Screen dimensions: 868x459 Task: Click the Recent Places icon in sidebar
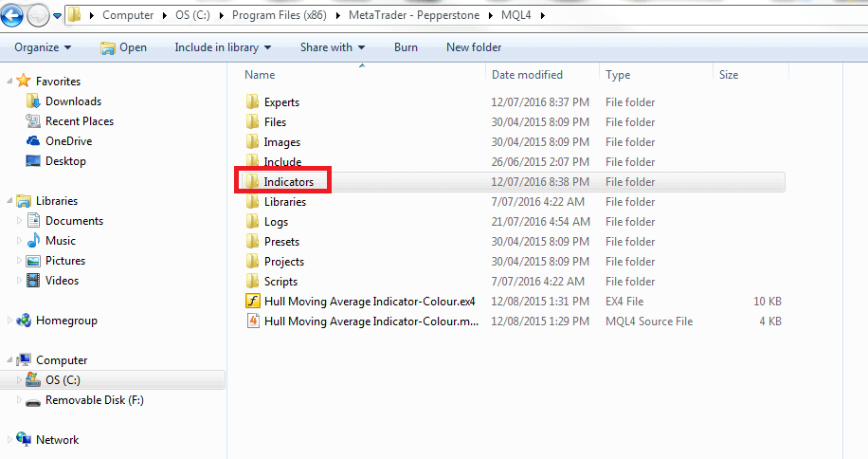33,121
